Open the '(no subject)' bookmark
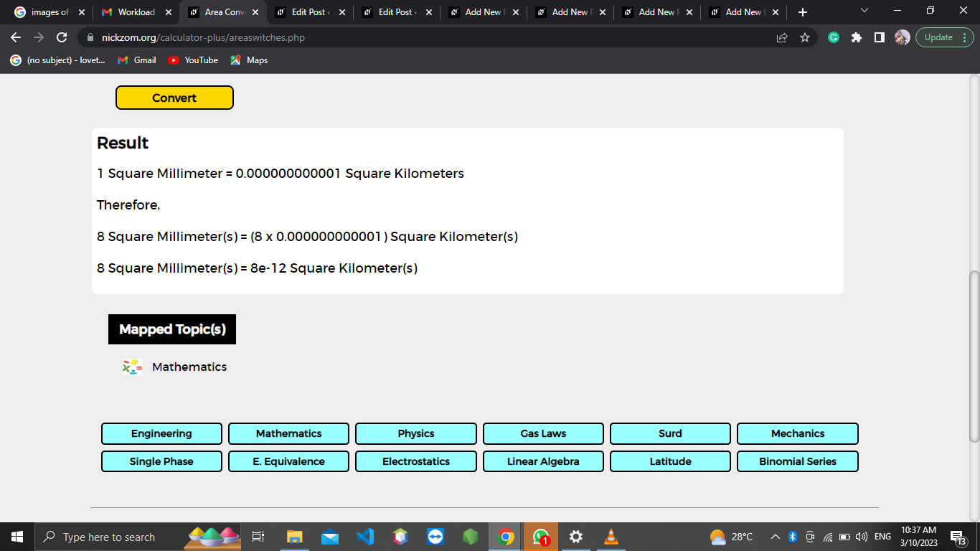 click(57, 60)
